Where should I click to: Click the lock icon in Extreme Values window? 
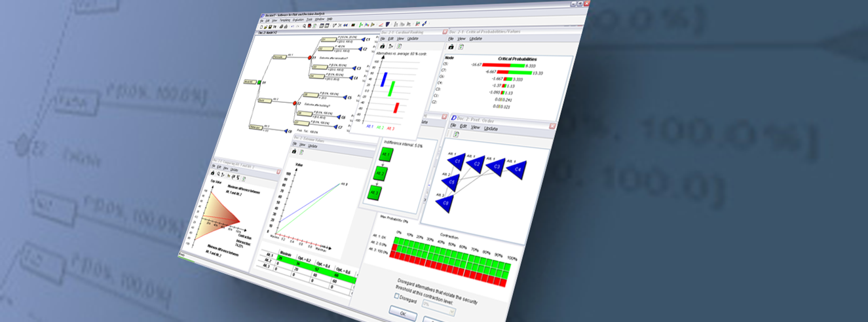(x=294, y=151)
